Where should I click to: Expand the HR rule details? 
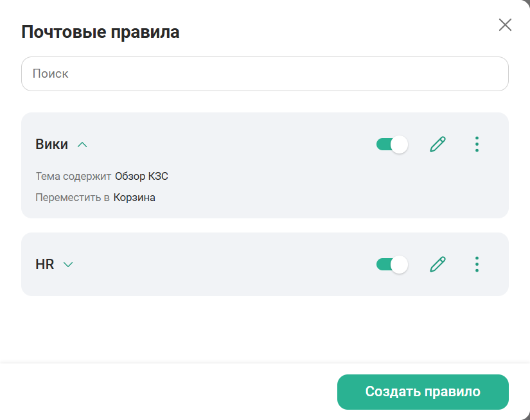[x=69, y=264]
